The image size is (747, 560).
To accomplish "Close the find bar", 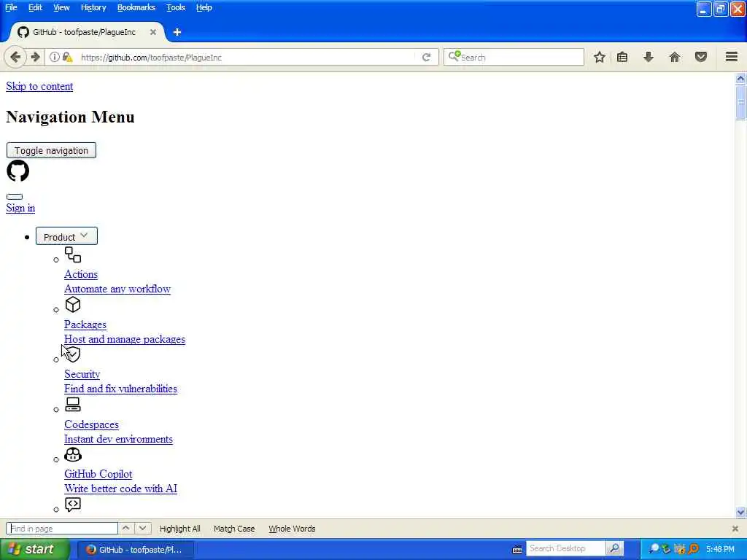I will pyautogui.click(x=735, y=529).
